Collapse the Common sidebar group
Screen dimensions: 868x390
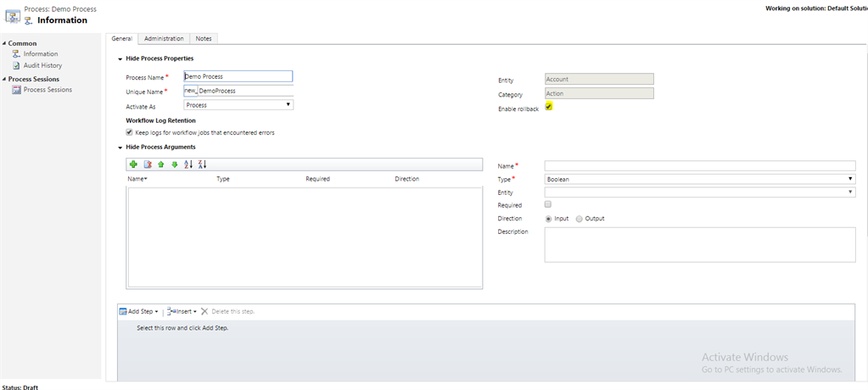click(4, 43)
